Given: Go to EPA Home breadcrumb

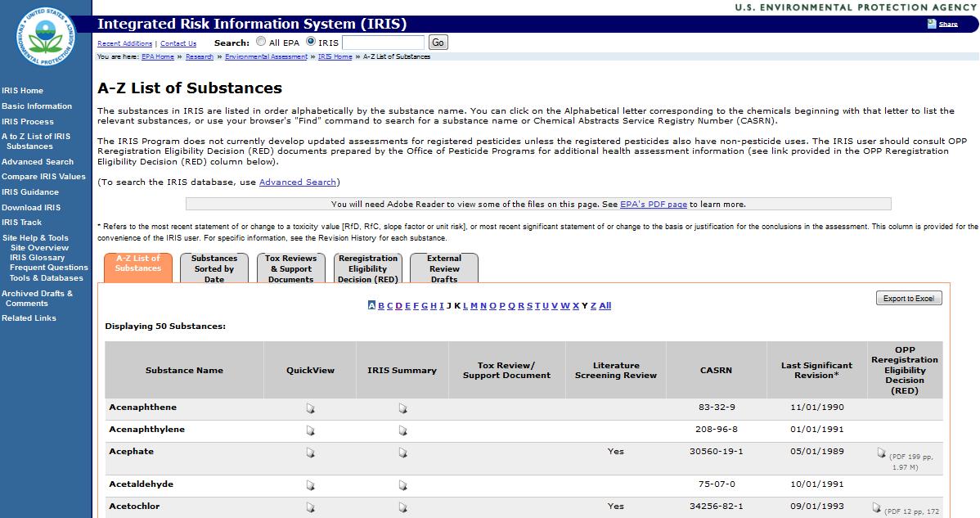Looking at the screenshot, I should coord(158,56).
